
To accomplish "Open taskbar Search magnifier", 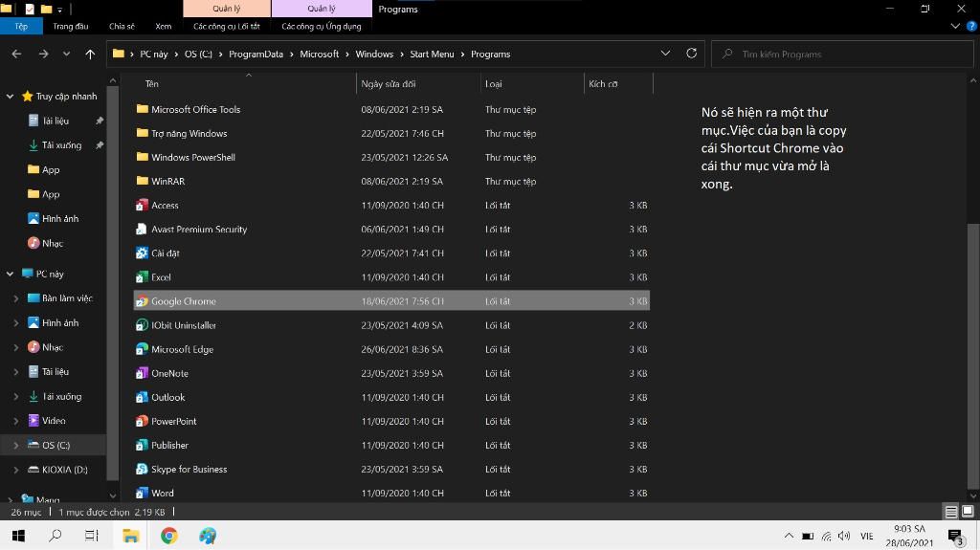I will tap(55, 536).
